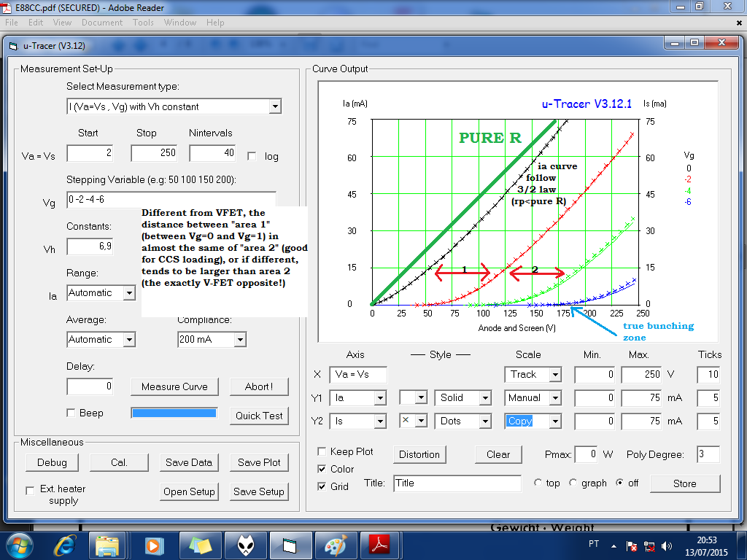The width and height of the screenshot is (747, 560).
Task: Open Y2 scale Copy dropdown
Action: (555, 421)
